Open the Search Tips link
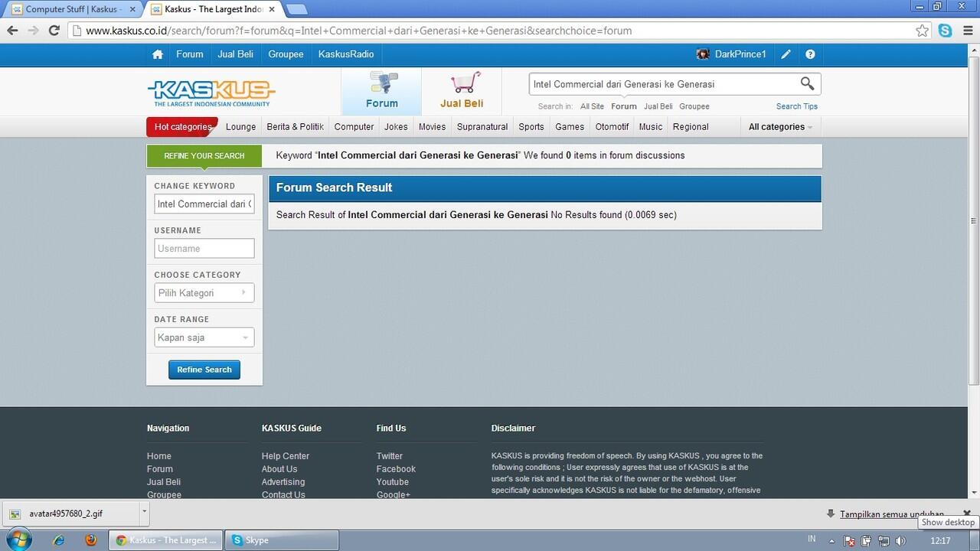The width and height of the screenshot is (980, 551). click(x=797, y=106)
